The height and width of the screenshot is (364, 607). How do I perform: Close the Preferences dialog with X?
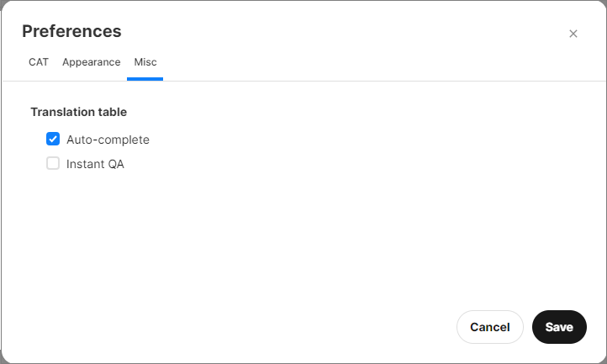573,34
